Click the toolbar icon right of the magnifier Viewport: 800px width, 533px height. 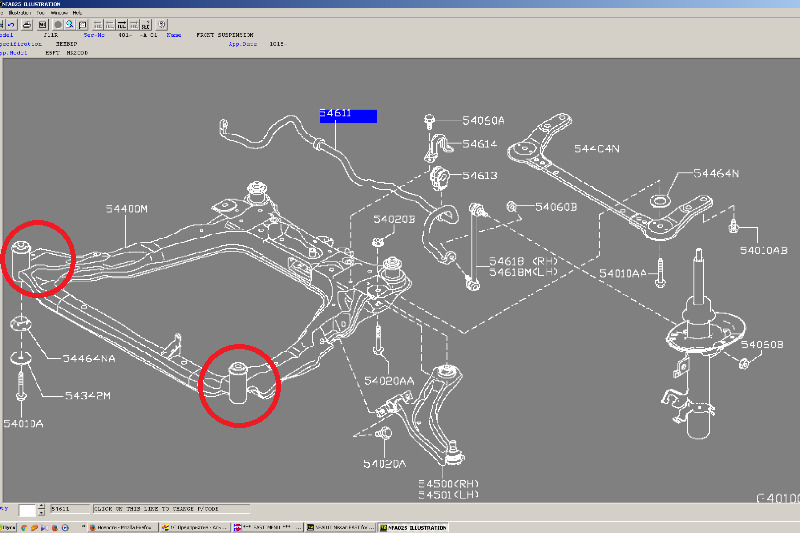(82, 24)
